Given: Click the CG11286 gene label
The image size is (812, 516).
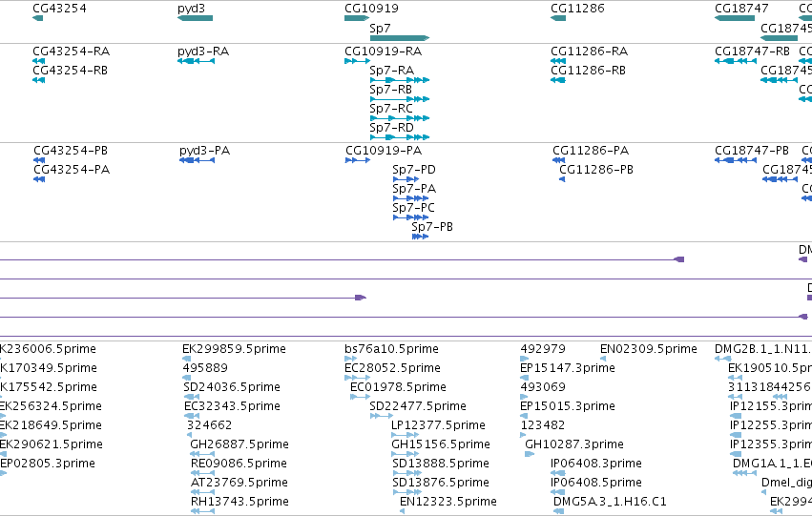Looking at the screenshot, I should pyautogui.click(x=577, y=9).
